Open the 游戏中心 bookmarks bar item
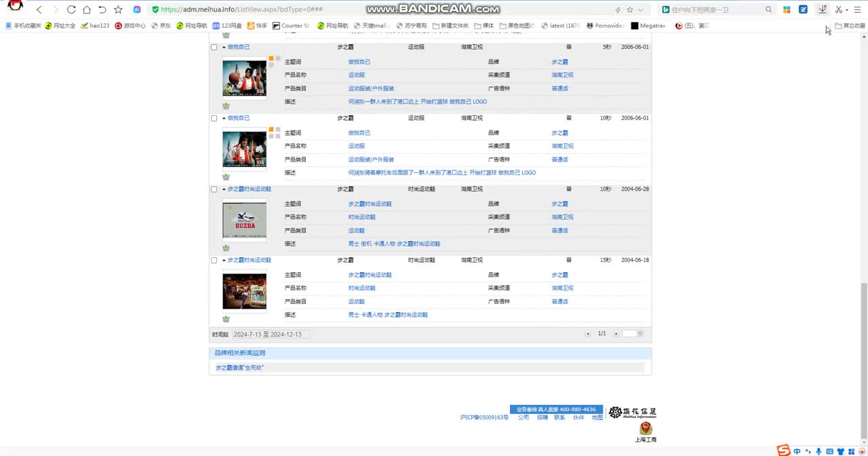 pyautogui.click(x=130, y=26)
